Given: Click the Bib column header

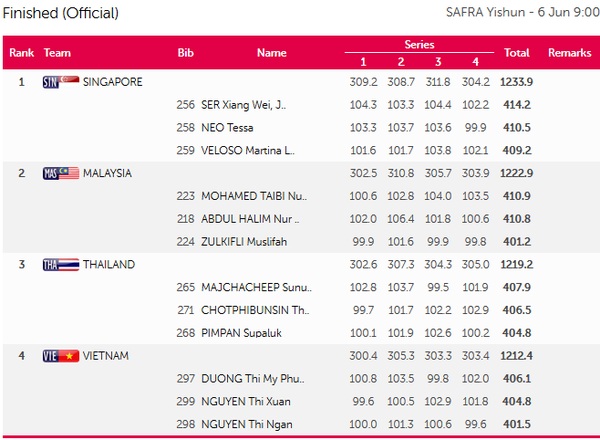Looking at the screenshot, I should coord(185,53).
